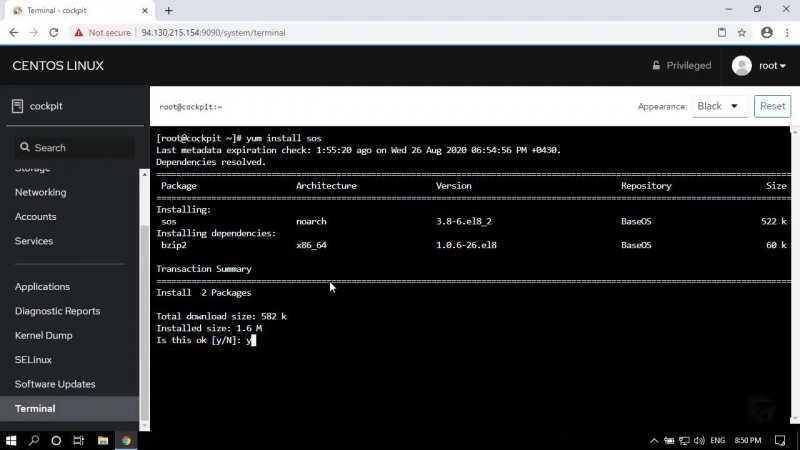This screenshot has width=800, height=450.
Task: Click the Privileged lock indicator
Action: [x=681, y=66]
